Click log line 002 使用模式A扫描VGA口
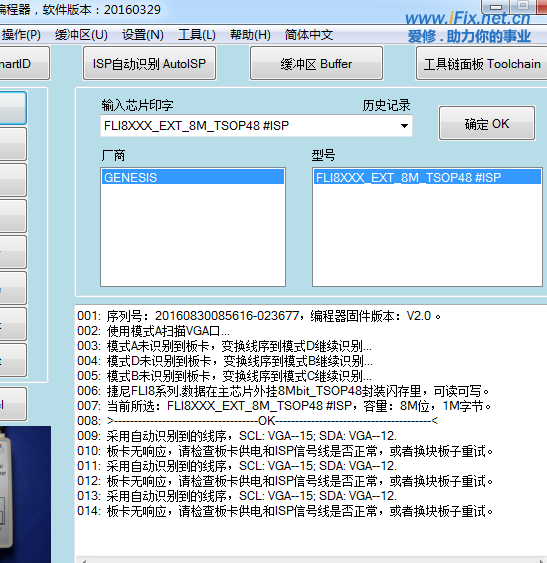This screenshot has width=547, height=563. click(x=153, y=331)
